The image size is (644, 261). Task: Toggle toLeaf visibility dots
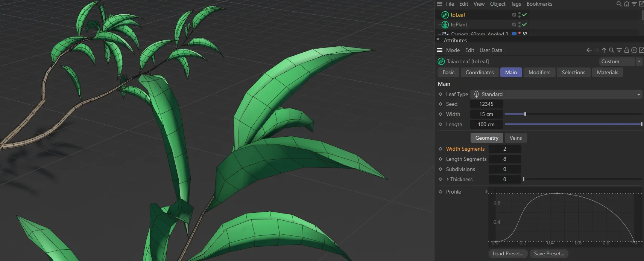(x=519, y=15)
